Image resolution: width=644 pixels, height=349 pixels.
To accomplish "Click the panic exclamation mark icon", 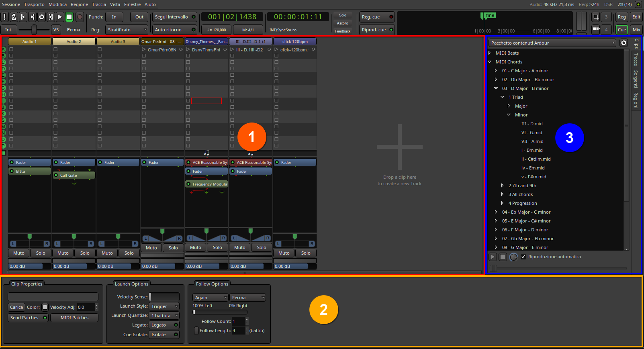I will coord(4,17).
